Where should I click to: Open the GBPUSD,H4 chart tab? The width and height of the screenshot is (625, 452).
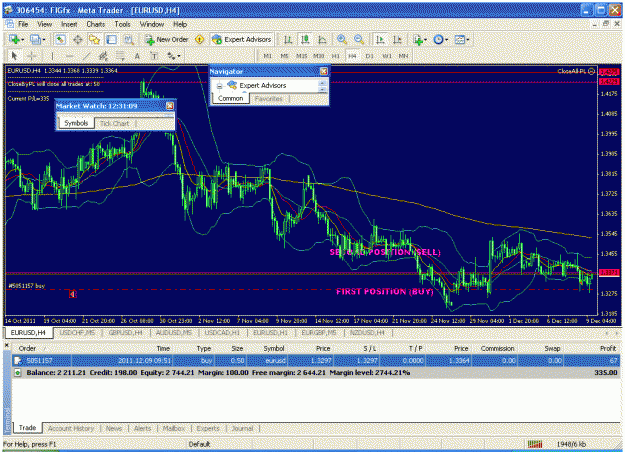coord(126,332)
